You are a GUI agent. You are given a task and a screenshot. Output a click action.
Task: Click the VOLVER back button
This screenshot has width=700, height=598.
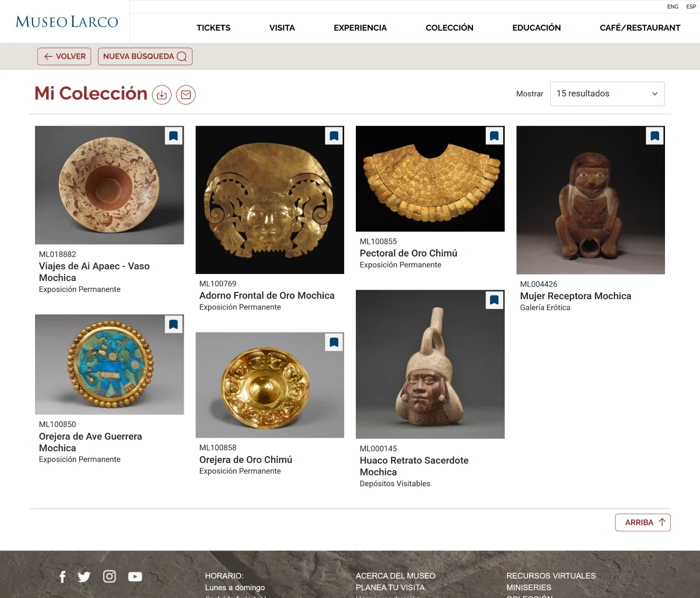(x=64, y=56)
